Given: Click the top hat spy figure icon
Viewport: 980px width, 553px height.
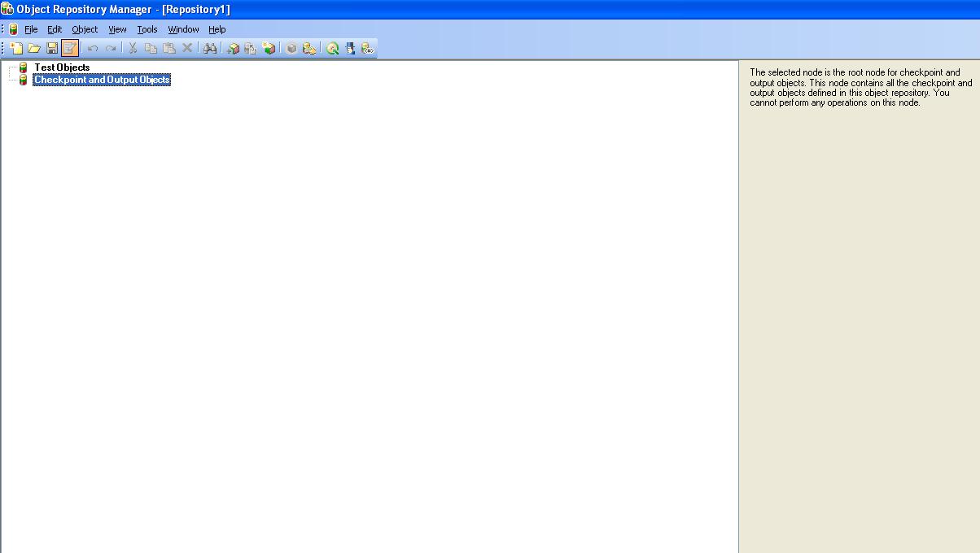Looking at the screenshot, I should point(351,49).
